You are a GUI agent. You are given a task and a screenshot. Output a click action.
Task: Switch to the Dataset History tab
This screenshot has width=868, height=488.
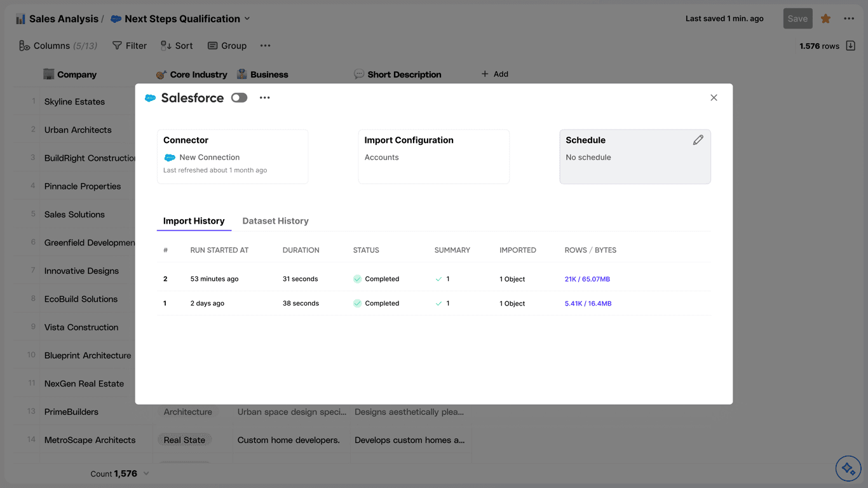(x=275, y=221)
